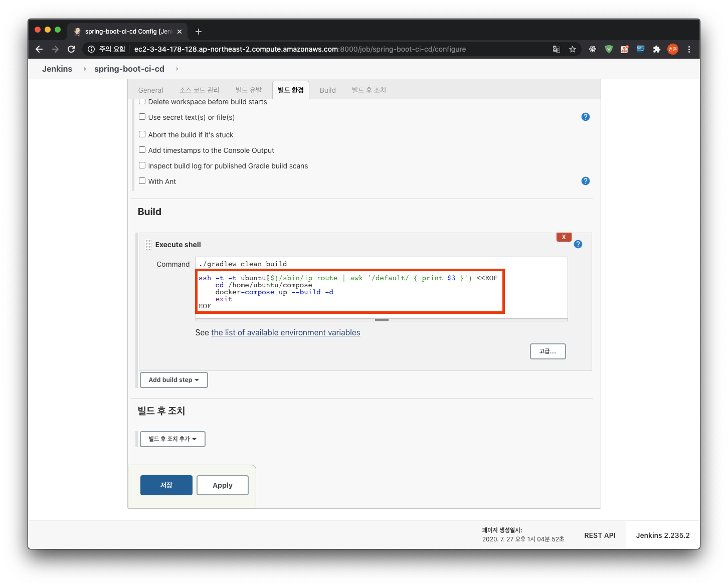Open the green shield extension
The image size is (728, 586).
tap(609, 49)
